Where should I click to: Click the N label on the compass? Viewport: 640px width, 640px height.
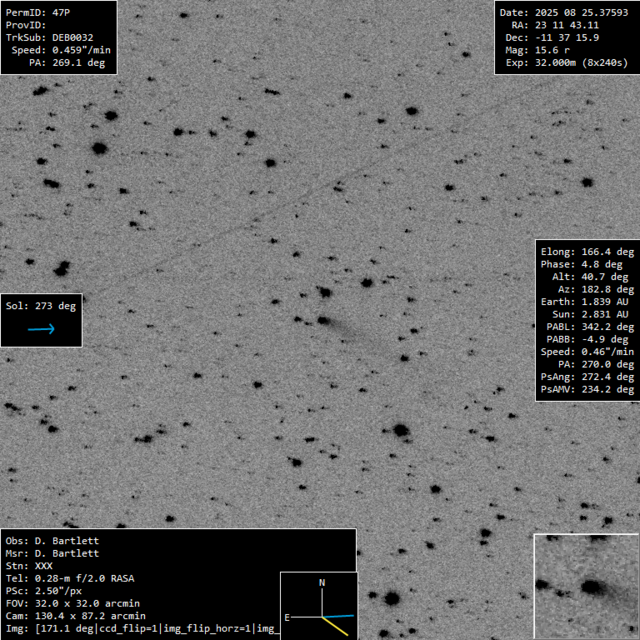321,582
